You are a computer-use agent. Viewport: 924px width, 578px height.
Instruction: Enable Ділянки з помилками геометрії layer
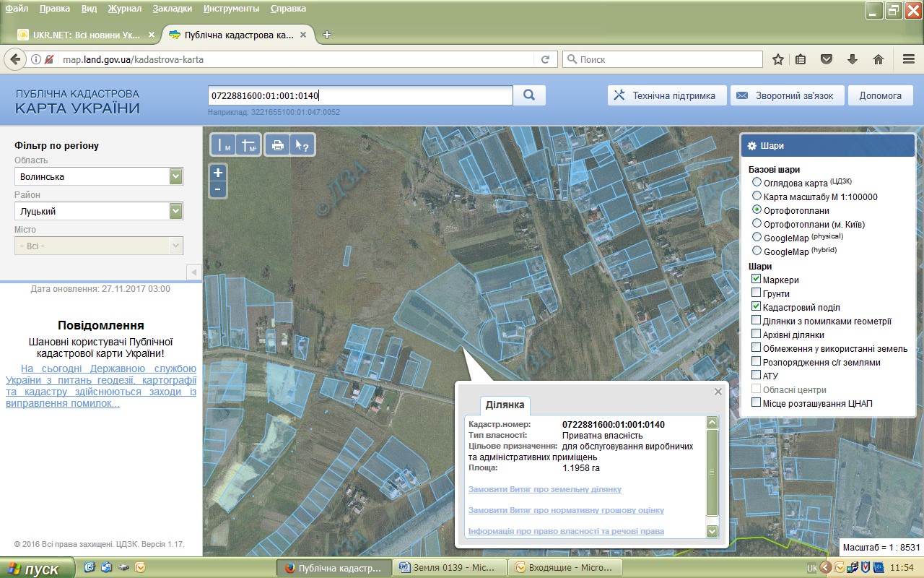(756, 321)
